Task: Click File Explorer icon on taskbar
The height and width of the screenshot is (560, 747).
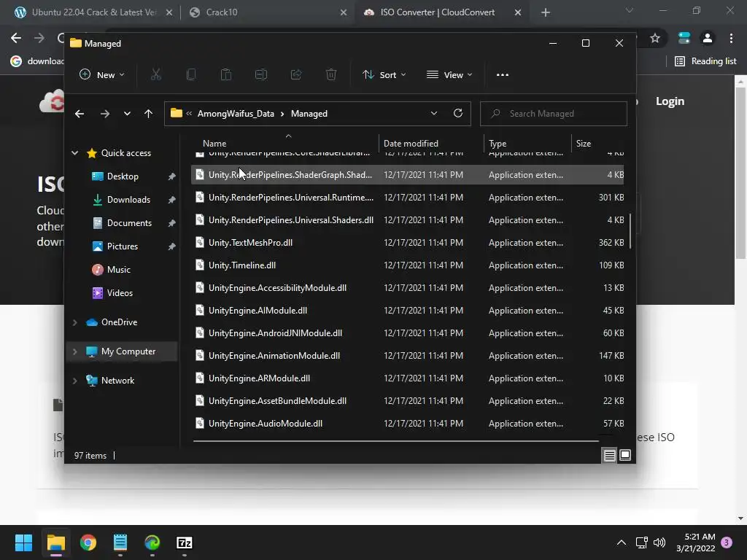Action: pos(55,542)
